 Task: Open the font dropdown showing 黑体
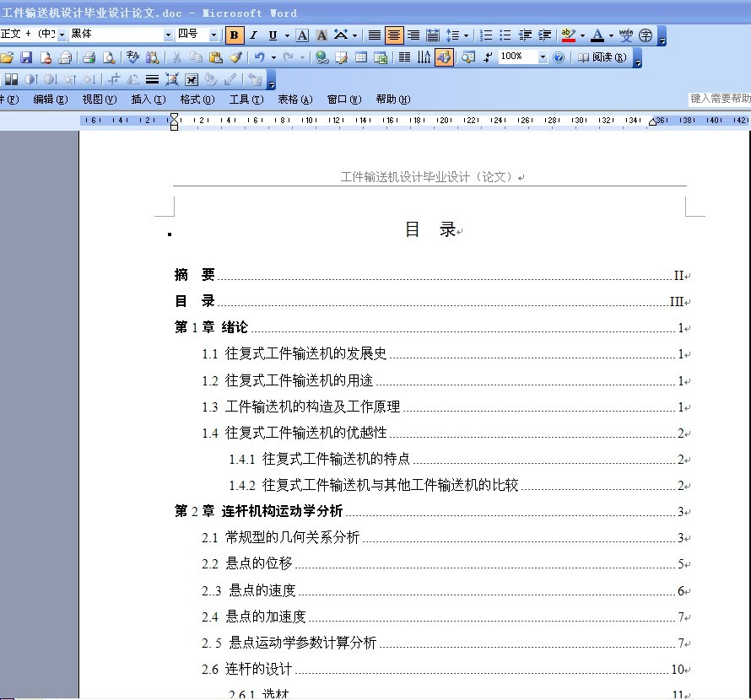pyautogui.click(x=168, y=35)
